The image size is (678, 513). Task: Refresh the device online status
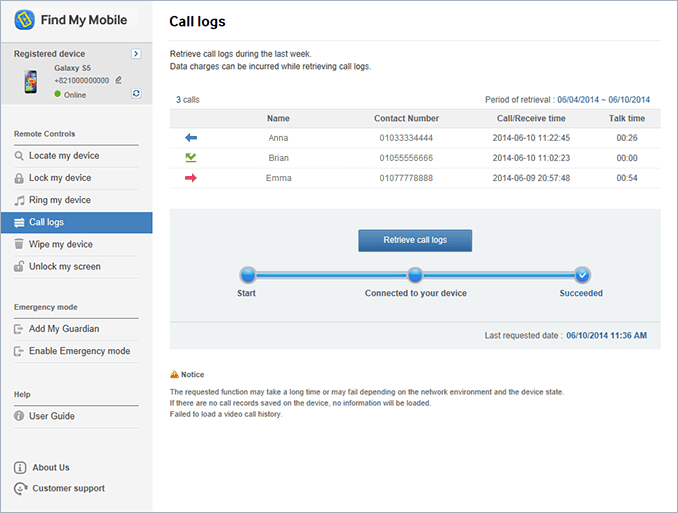(x=136, y=93)
